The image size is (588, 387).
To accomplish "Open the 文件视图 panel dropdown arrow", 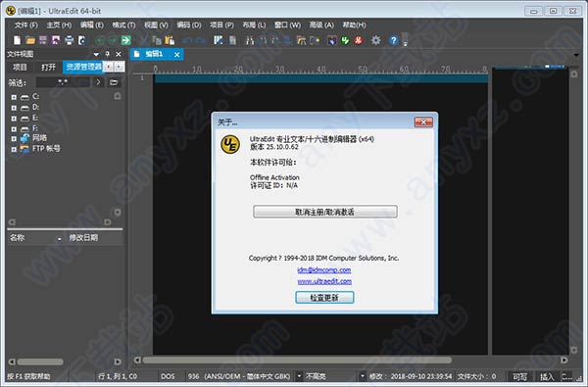I will [x=96, y=54].
